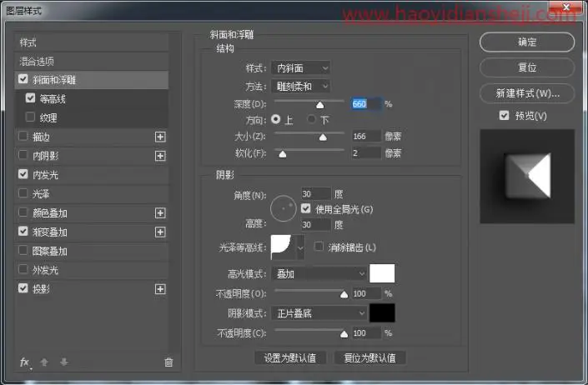Viewport: 588px width, 385px height.
Task: Add another 内阴影 effect with plus icon
Action: pyautogui.click(x=160, y=156)
